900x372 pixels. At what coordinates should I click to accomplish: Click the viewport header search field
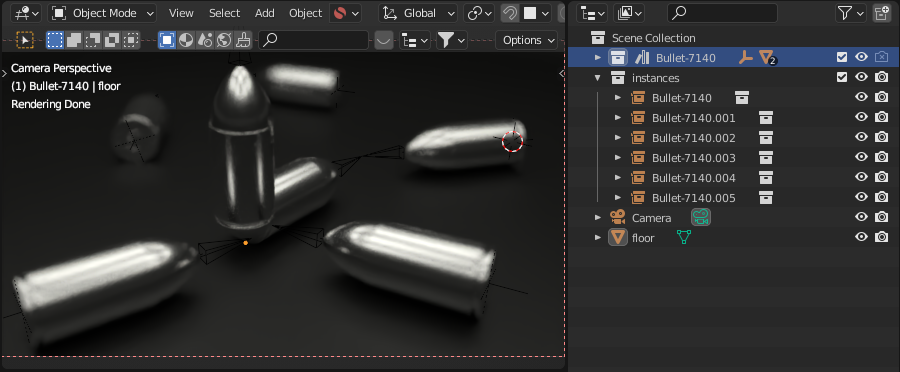(x=314, y=40)
